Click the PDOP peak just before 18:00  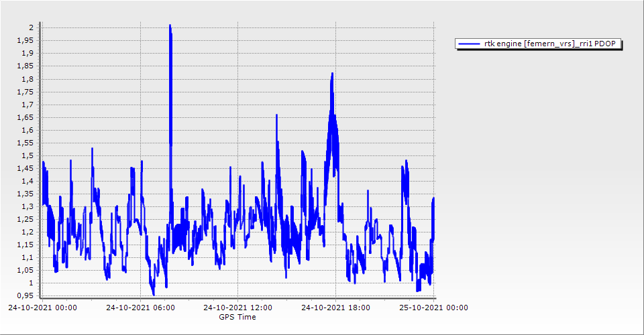pyautogui.click(x=331, y=75)
